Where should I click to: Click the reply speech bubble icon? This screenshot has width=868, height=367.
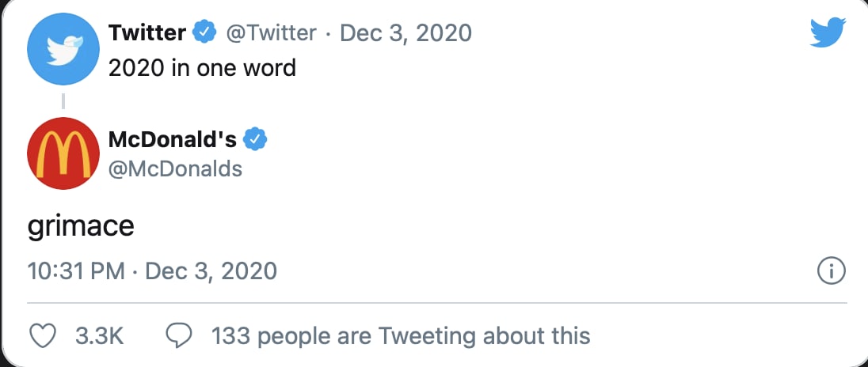click(x=179, y=335)
